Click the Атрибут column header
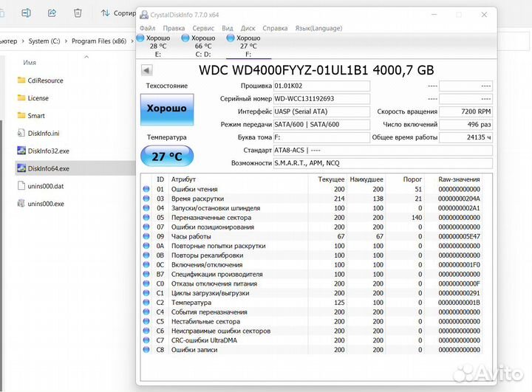 183,179
